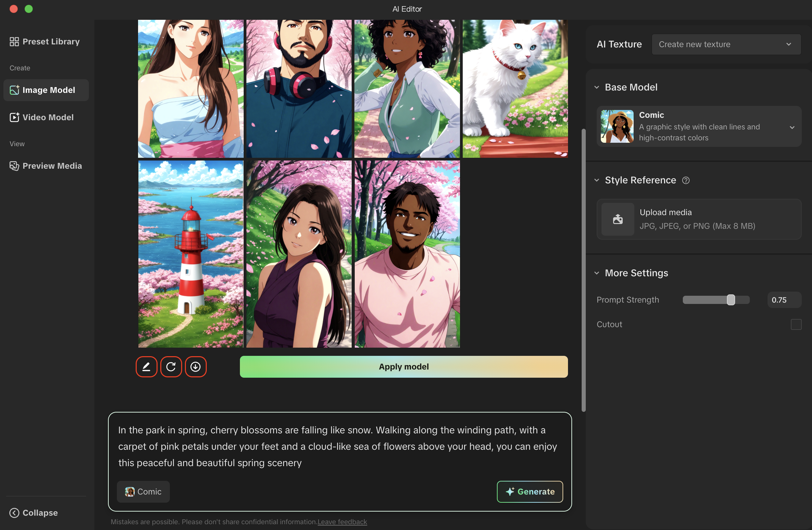Image resolution: width=812 pixels, height=530 pixels.
Task: Click Upload media area
Action: click(699, 219)
